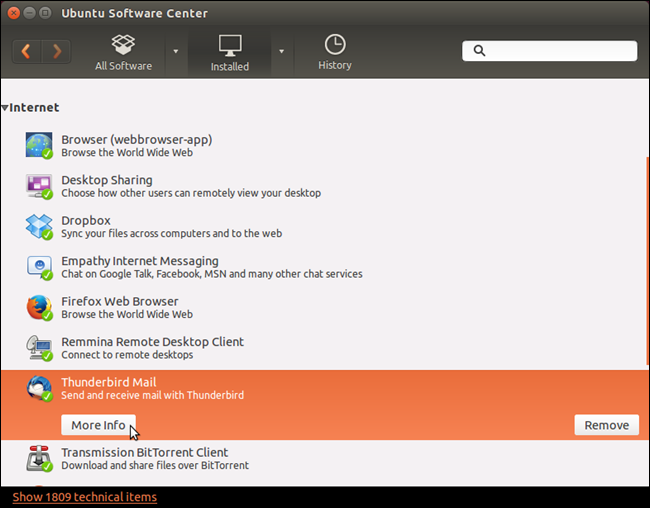Select the Dropbox entry title
The height and width of the screenshot is (508, 650).
pyautogui.click(x=86, y=220)
